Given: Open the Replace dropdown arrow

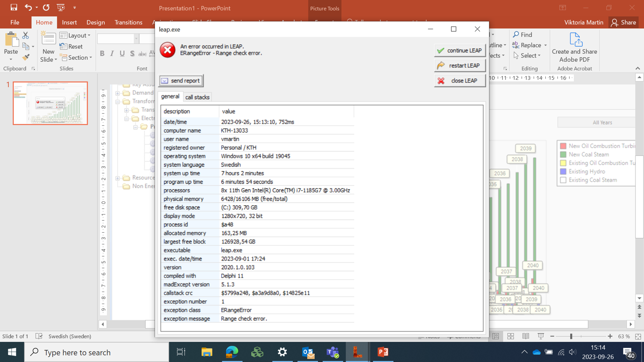Looking at the screenshot, I should 546,45.
